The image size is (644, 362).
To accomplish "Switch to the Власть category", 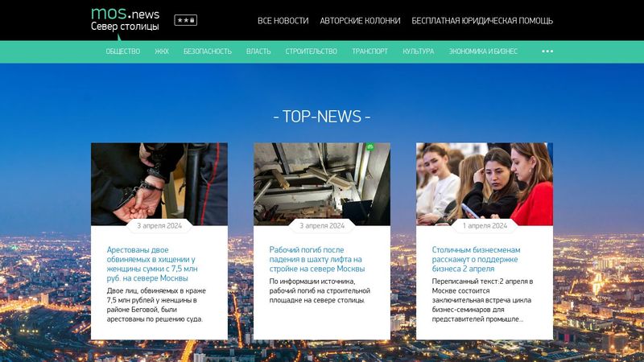I will click(x=258, y=51).
